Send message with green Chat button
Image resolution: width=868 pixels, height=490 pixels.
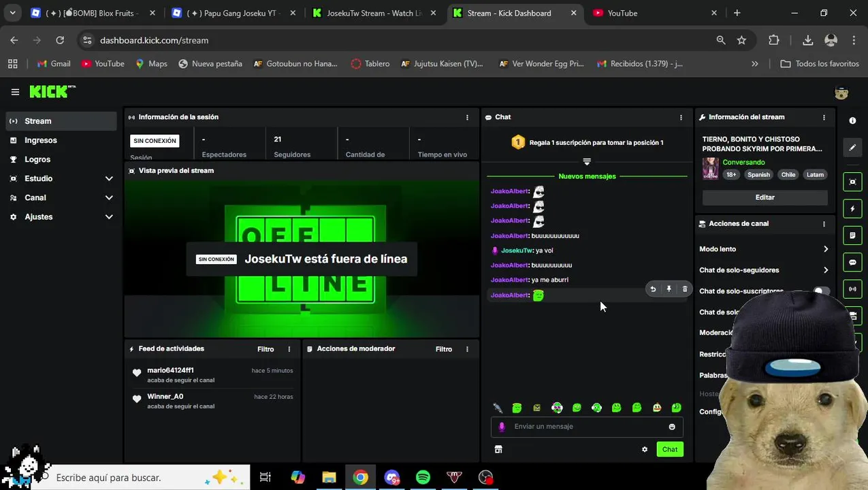(670, 449)
